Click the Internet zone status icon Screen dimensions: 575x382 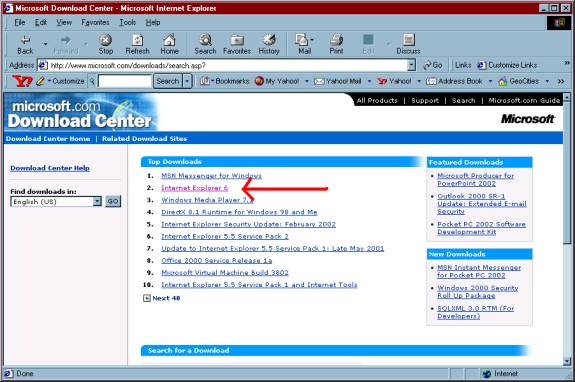point(487,374)
